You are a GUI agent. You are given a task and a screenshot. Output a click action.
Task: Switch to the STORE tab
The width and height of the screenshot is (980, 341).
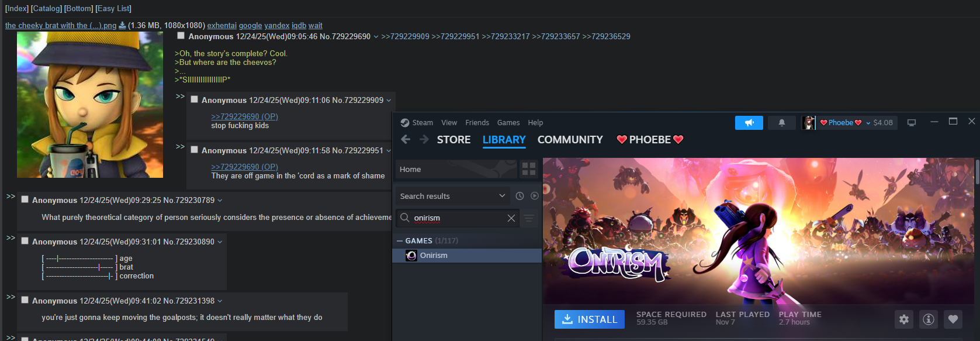coord(453,140)
